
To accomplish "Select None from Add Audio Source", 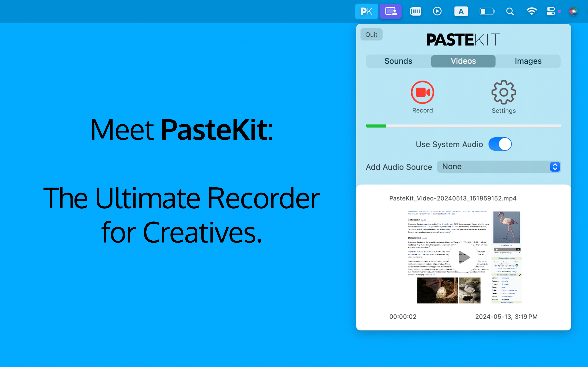I will click(498, 166).
